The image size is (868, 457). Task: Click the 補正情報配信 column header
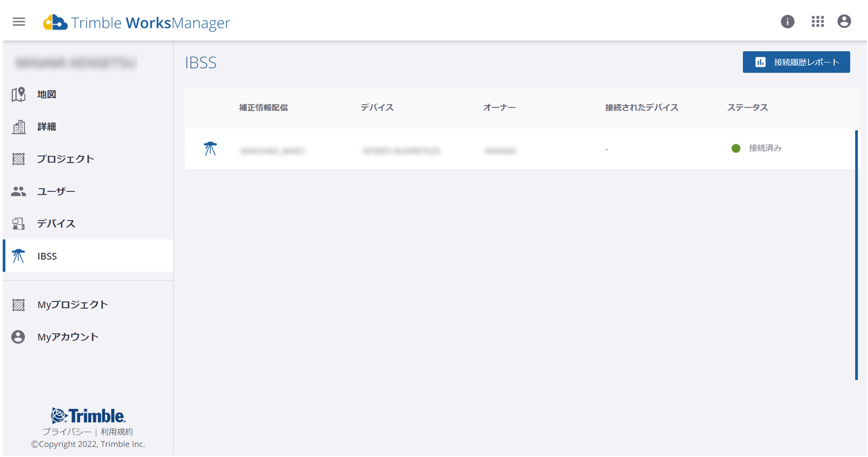[263, 108]
